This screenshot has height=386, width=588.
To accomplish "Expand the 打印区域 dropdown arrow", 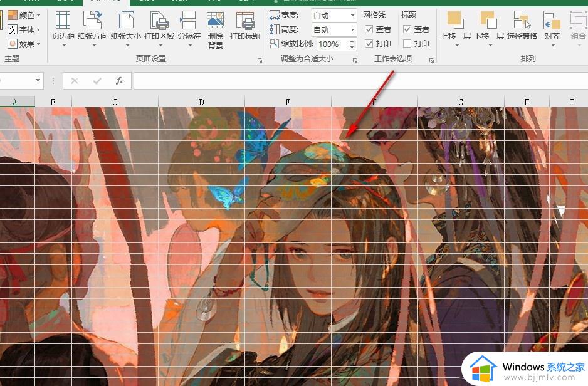I will (x=160, y=46).
